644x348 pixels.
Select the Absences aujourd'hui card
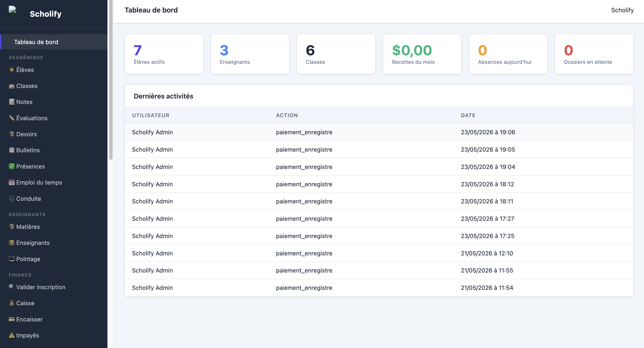tap(508, 54)
